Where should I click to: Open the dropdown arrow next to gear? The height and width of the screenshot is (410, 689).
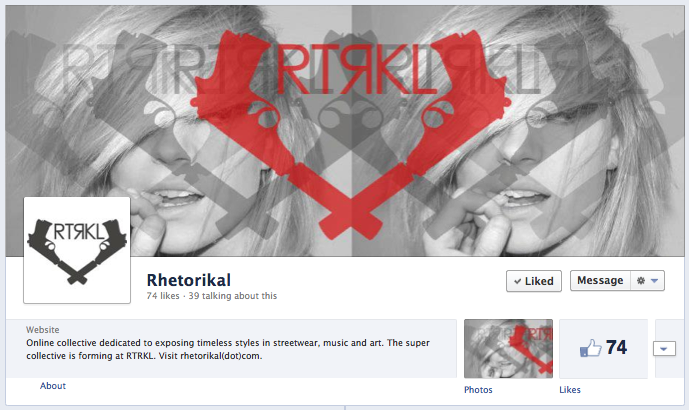click(x=654, y=280)
